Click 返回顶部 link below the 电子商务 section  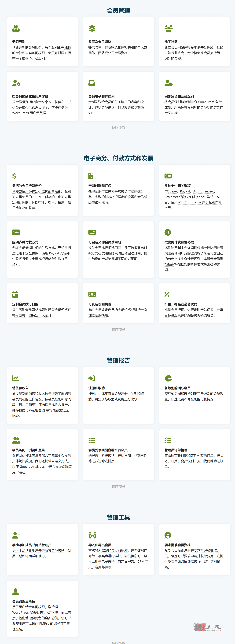[x=118, y=330]
